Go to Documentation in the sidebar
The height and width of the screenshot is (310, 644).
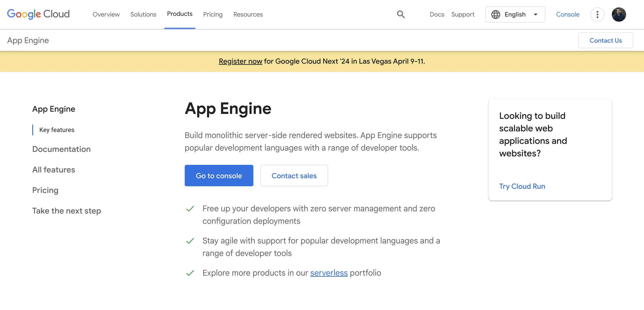point(61,149)
